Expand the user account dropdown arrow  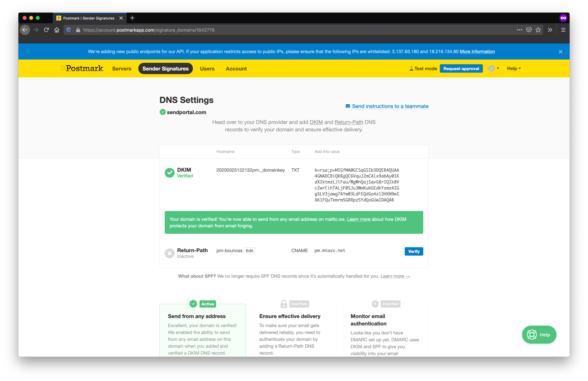498,68
